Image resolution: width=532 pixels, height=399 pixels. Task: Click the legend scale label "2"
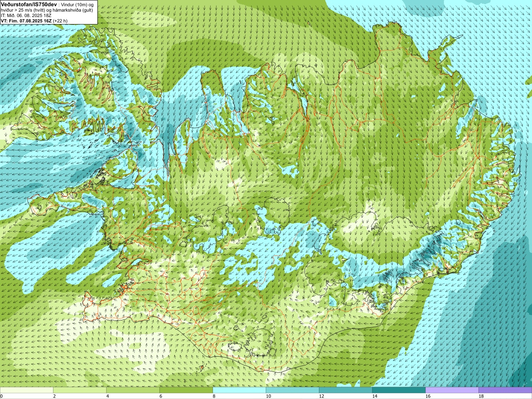54,397
